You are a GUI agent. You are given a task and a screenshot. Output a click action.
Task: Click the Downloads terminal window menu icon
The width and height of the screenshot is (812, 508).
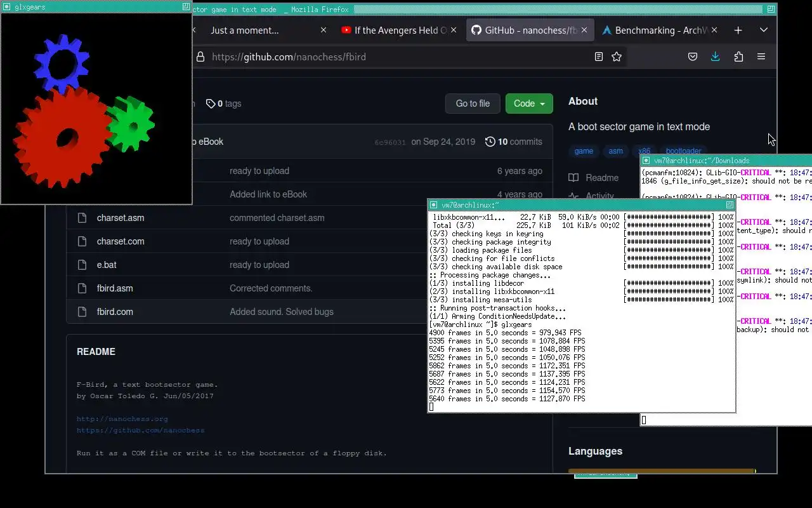point(646,161)
